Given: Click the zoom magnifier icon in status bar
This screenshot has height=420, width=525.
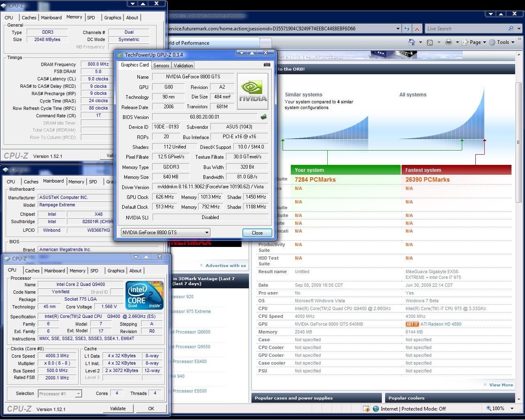Looking at the screenshot, I should pos(489,409).
